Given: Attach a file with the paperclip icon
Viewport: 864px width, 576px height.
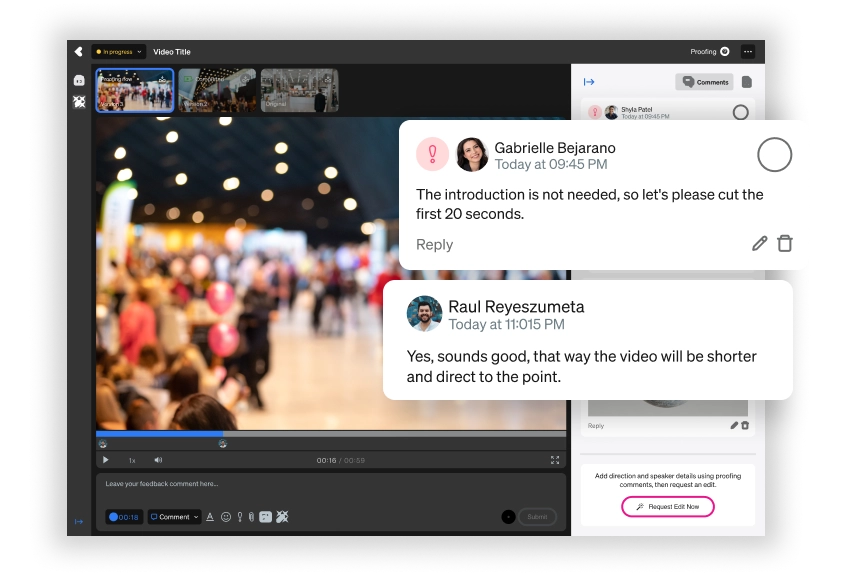Looking at the screenshot, I should pyautogui.click(x=252, y=517).
